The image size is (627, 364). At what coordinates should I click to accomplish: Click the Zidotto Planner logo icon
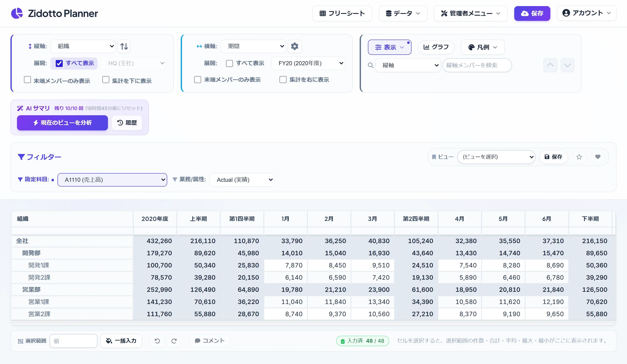click(x=17, y=13)
